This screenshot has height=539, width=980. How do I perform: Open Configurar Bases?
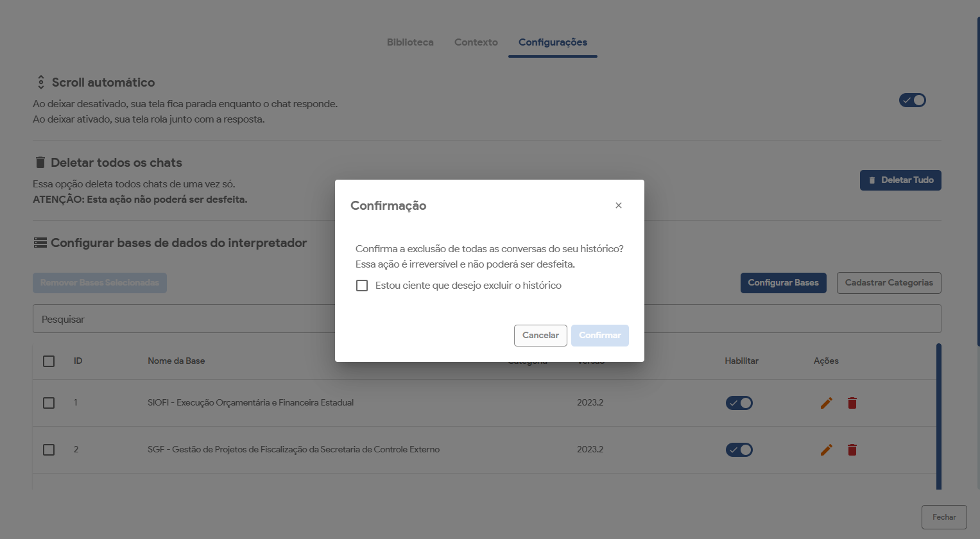[783, 283]
